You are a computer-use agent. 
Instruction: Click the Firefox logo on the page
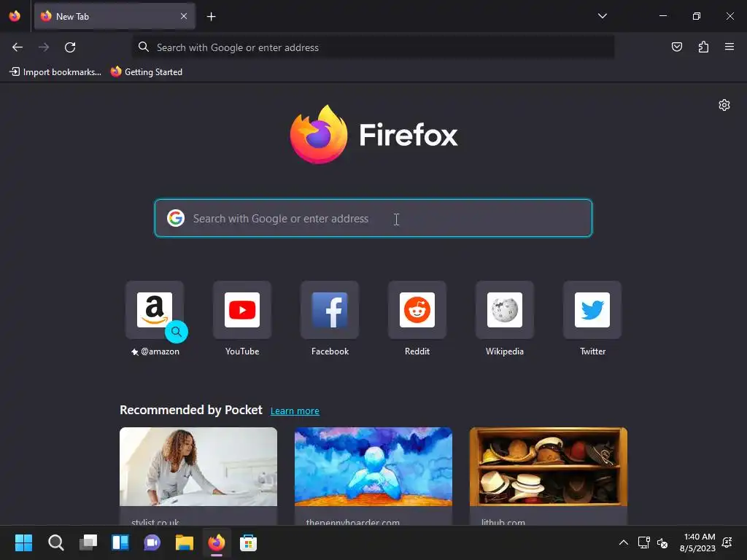click(373, 134)
